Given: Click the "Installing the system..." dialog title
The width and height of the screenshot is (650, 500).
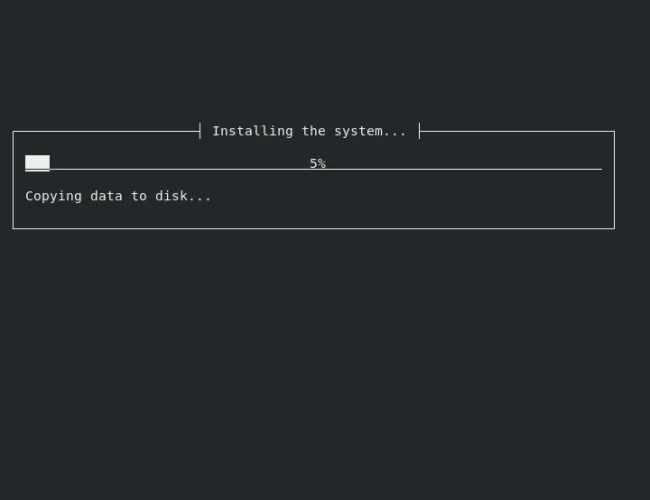Looking at the screenshot, I should click(309, 131).
